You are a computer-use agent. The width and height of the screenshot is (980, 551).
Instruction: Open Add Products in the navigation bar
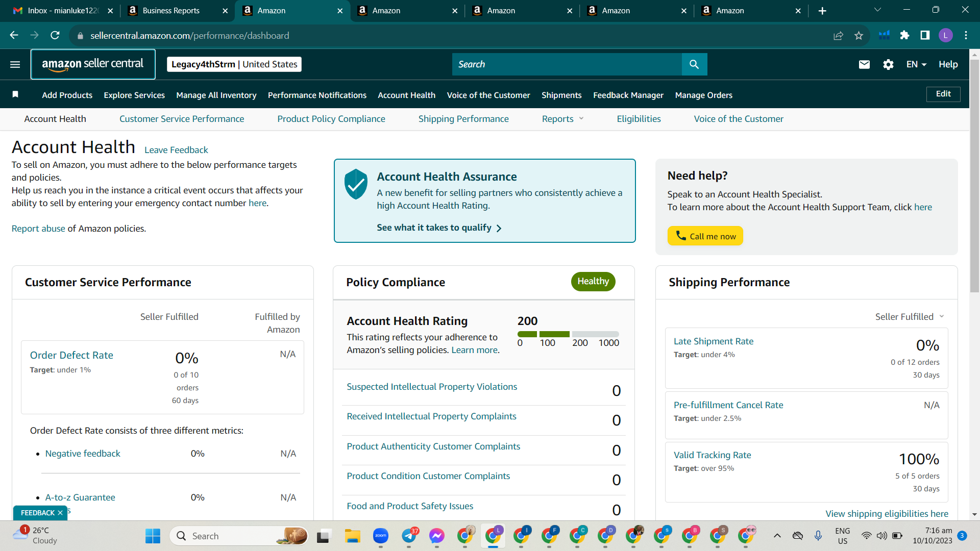point(67,95)
